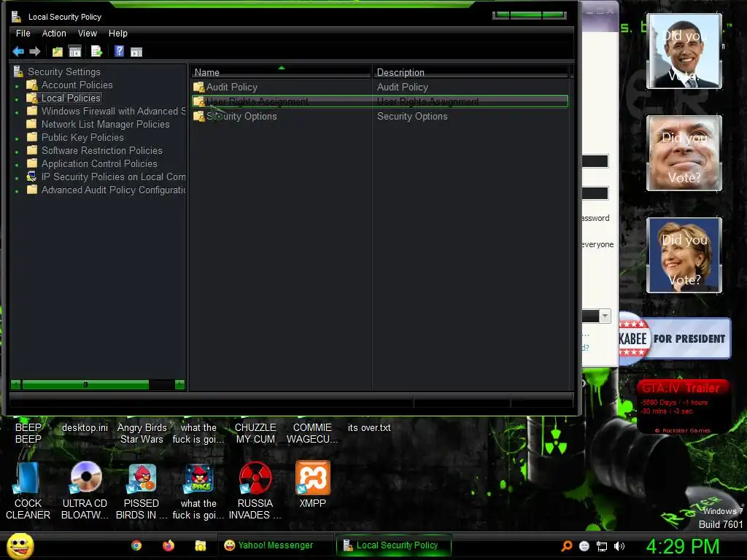Launch Chrome from the taskbar

click(136, 545)
